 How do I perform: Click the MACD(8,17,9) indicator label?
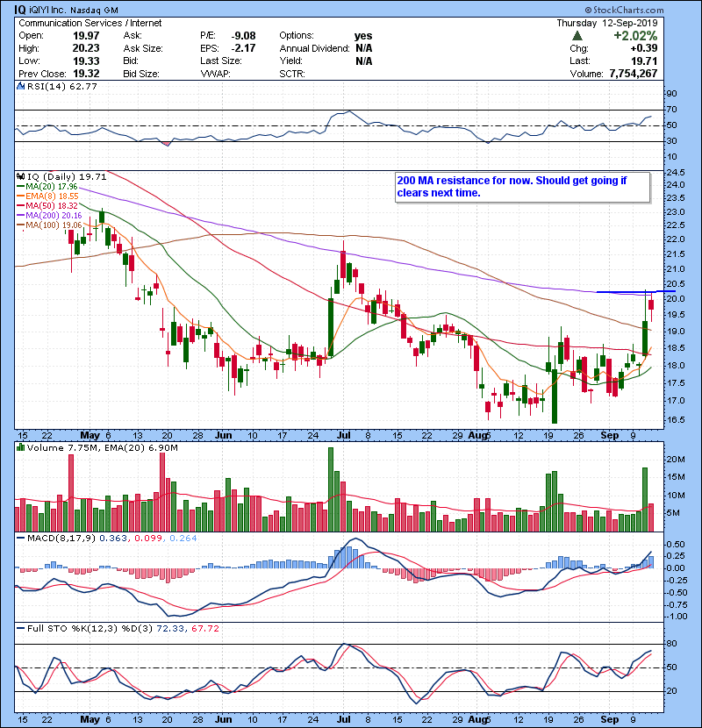pos(61,539)
